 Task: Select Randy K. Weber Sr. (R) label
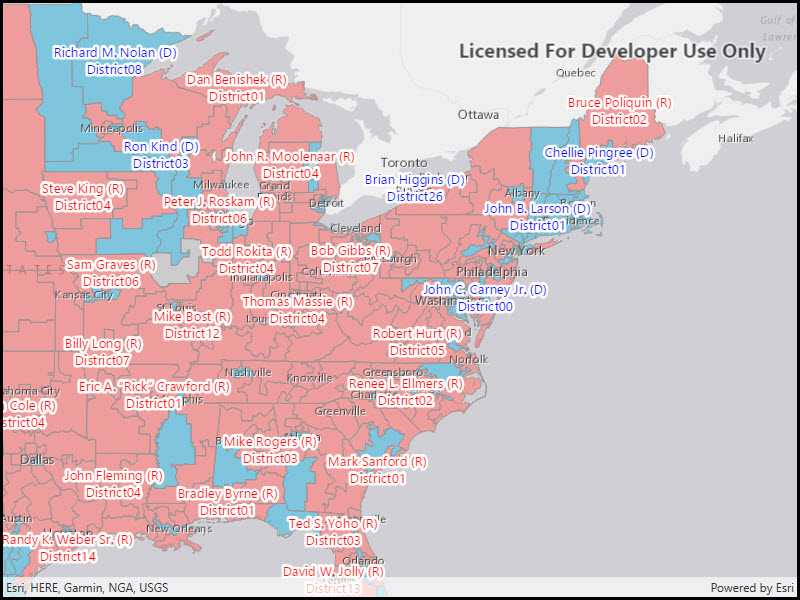tap(67, 539)
